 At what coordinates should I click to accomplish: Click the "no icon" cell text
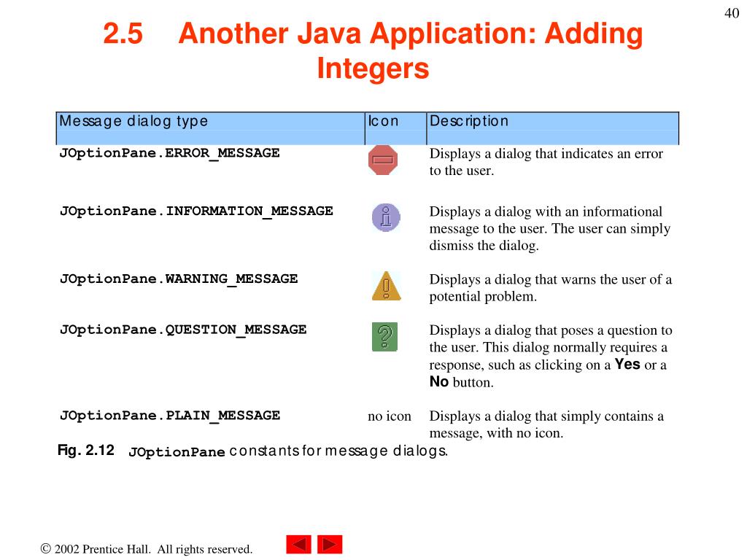click(x=390, y=416)
